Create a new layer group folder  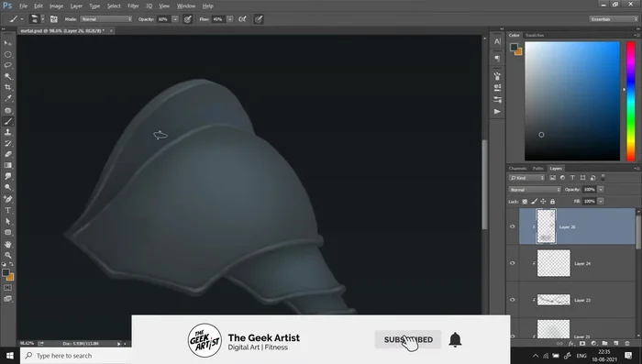[x=604, y=344]
